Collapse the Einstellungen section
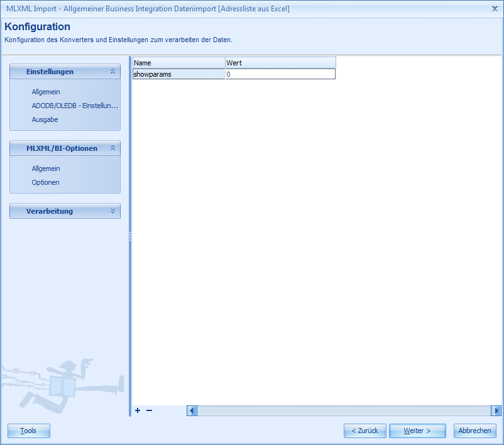The height and width of the screenshot is (445, 504). 112,72
